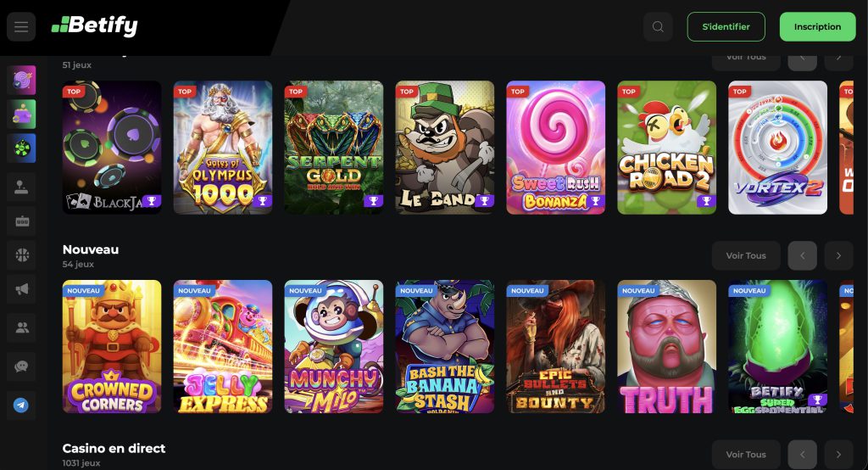Click the people group sidebar icon
The width and height of the screenshot is (868, 470).
tap(21, 328)
